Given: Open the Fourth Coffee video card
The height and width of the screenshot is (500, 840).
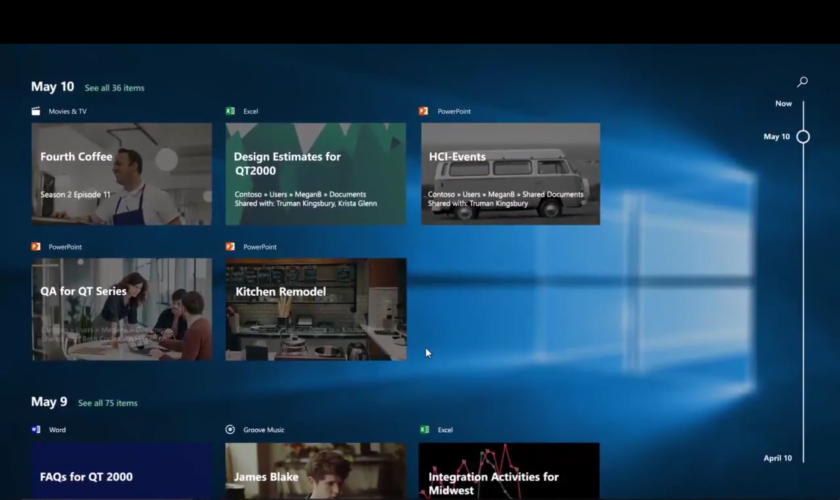Looking at the screenshot, I should pyautogui.click(x=121, y=173).
